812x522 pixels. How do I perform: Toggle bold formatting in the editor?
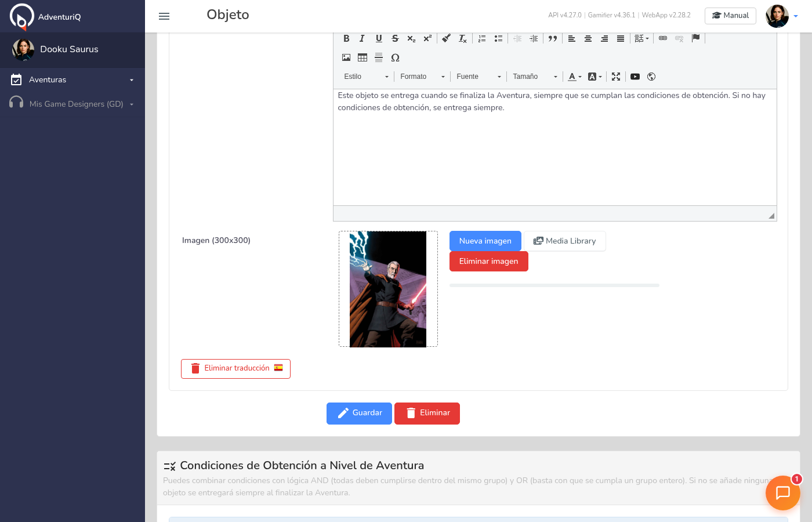[x=346, y=38]
